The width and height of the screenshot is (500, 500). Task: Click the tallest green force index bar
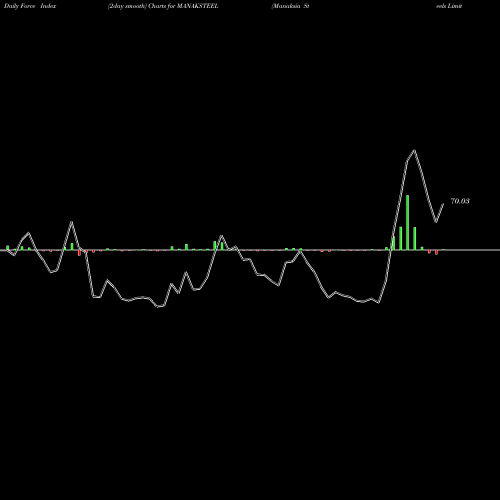pyautogui.click(x=407, y=222)
